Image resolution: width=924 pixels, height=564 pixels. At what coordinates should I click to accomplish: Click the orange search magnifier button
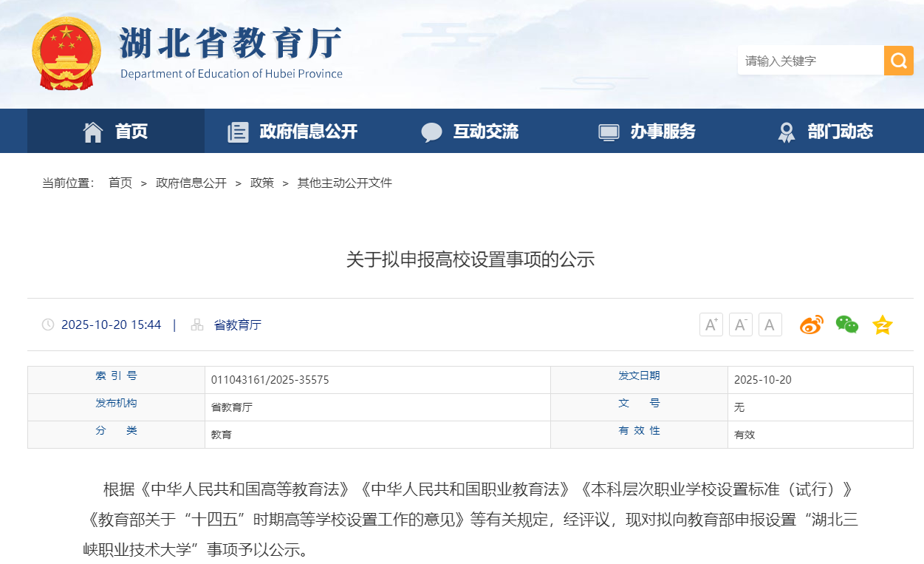tap(898, 61)
